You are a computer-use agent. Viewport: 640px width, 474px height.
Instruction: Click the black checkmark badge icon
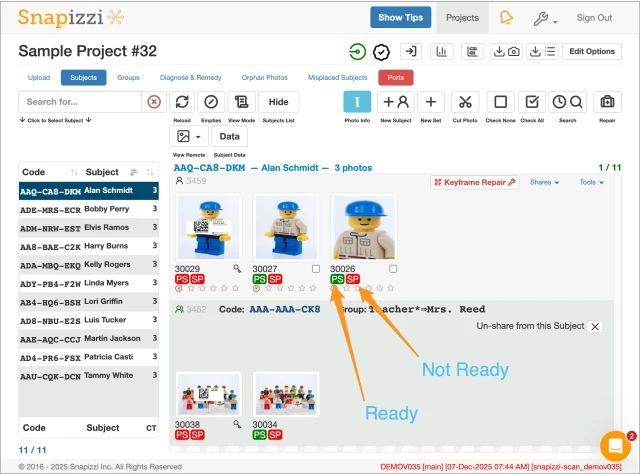[x=381, y=52]
